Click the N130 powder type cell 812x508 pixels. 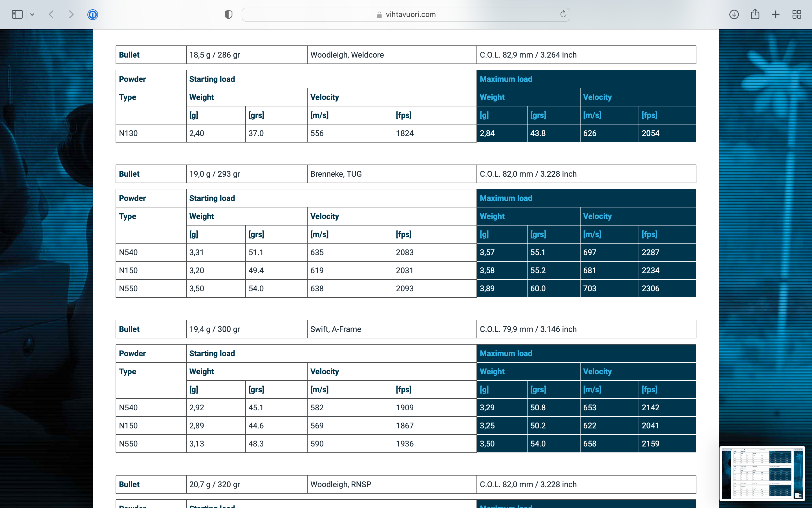[x=151, y=133]
